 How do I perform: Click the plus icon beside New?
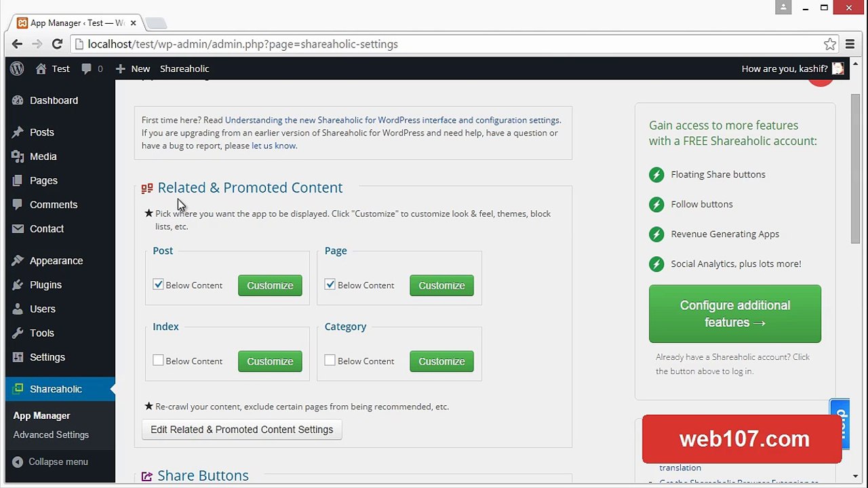[121, 68]
